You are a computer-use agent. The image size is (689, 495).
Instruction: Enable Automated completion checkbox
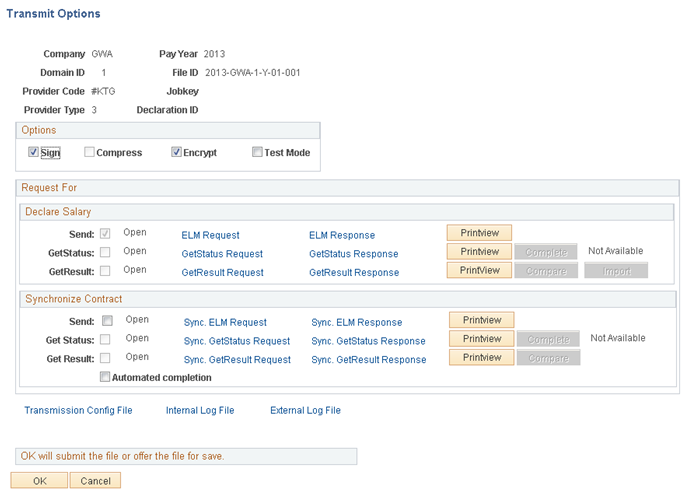[105, 377]
